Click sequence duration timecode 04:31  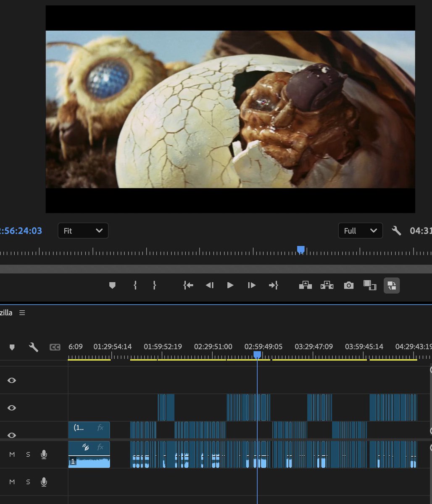421,231
